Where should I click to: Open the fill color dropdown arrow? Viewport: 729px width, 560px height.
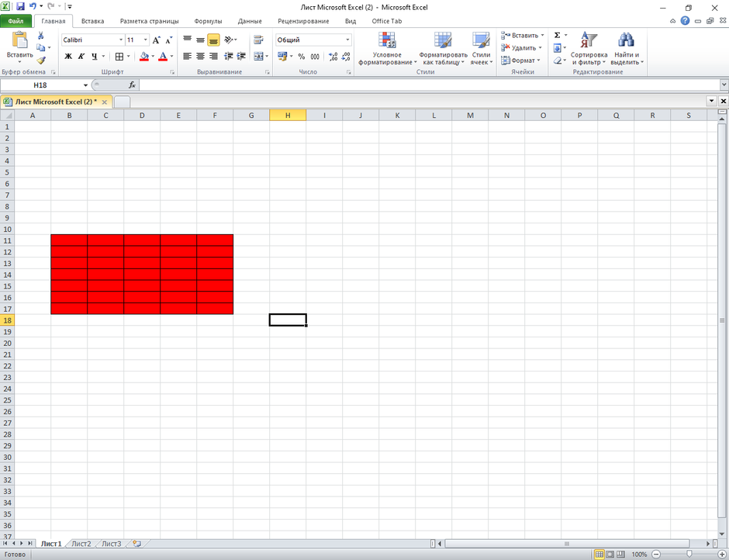(153, 57)
